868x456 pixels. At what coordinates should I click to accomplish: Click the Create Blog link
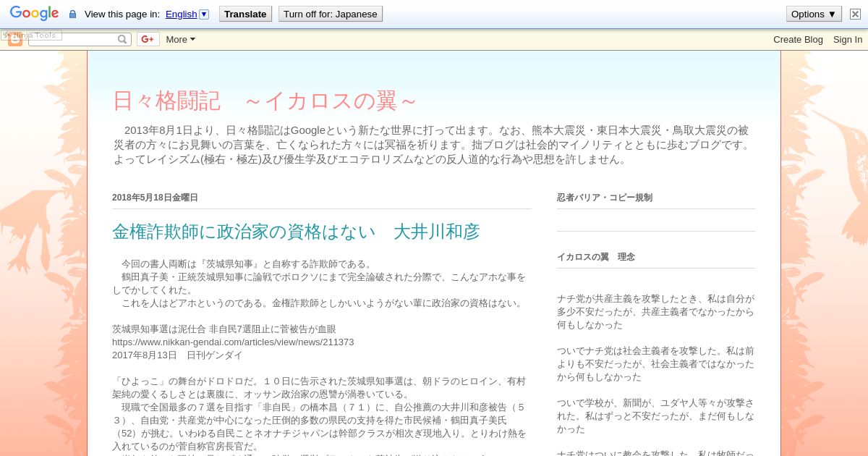pyautogui.click(x=798, y=39)
